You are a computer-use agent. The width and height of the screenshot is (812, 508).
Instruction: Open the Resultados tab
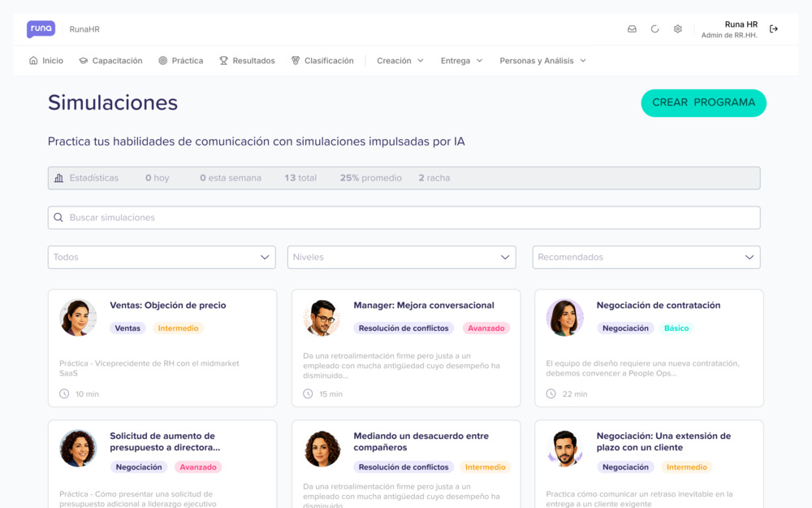pos(247,61)
